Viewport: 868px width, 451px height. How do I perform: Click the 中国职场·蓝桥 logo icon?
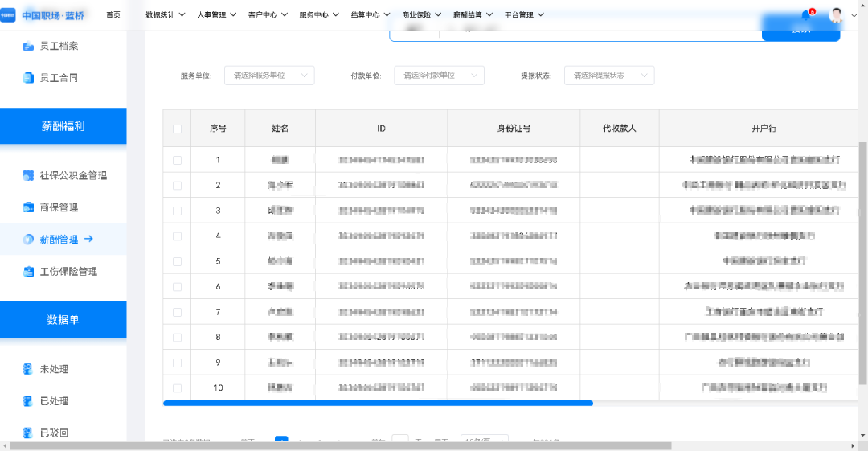click(8, 15)
